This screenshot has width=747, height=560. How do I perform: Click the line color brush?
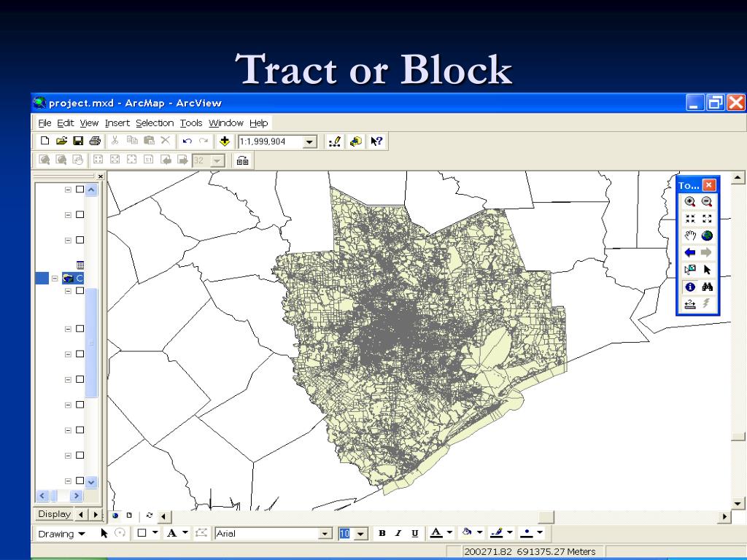pos(496,533)
